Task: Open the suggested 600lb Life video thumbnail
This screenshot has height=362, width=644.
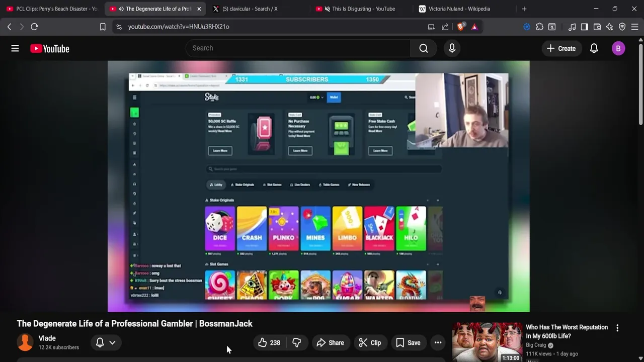Action: pos(487,342)
